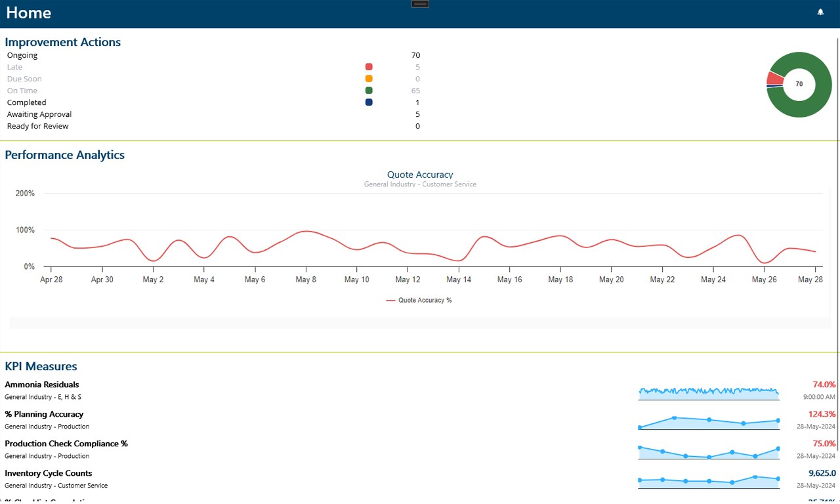Click the donut chart showing 70 actions
This screenshot has width=840, height=504.
pos(799,85)
